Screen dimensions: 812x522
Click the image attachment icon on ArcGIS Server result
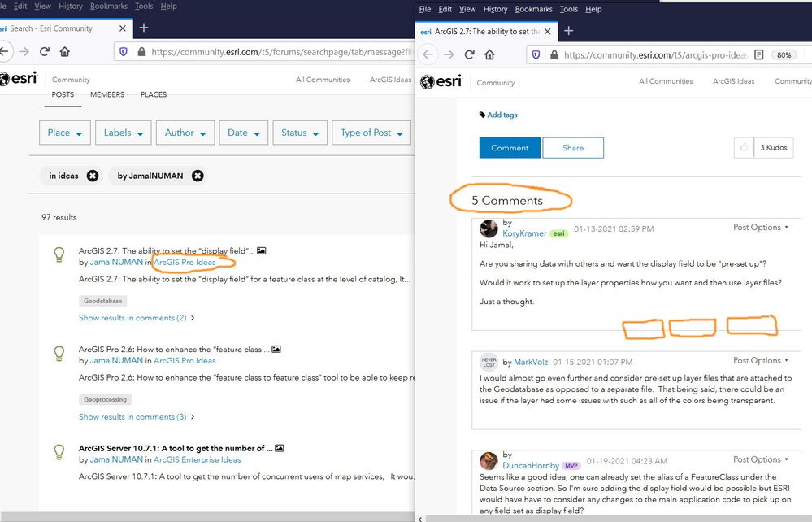coord(279,448)
